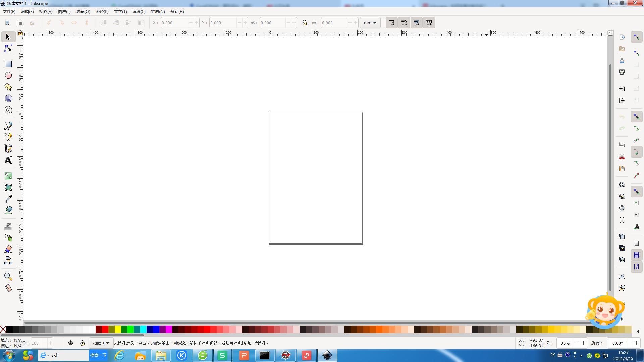Select the Zoom magnifier tool
Image resolution: width=644 pixels, height=362 pixels.
(x=8, y=276)
